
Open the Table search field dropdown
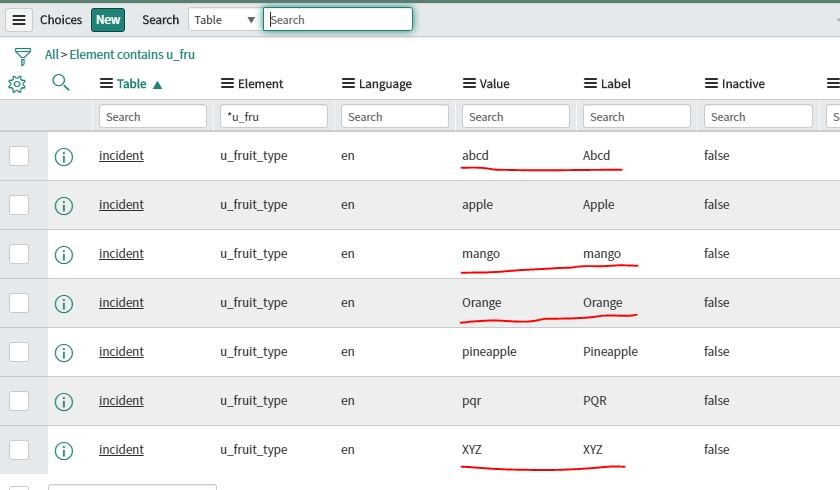(225, 20)
